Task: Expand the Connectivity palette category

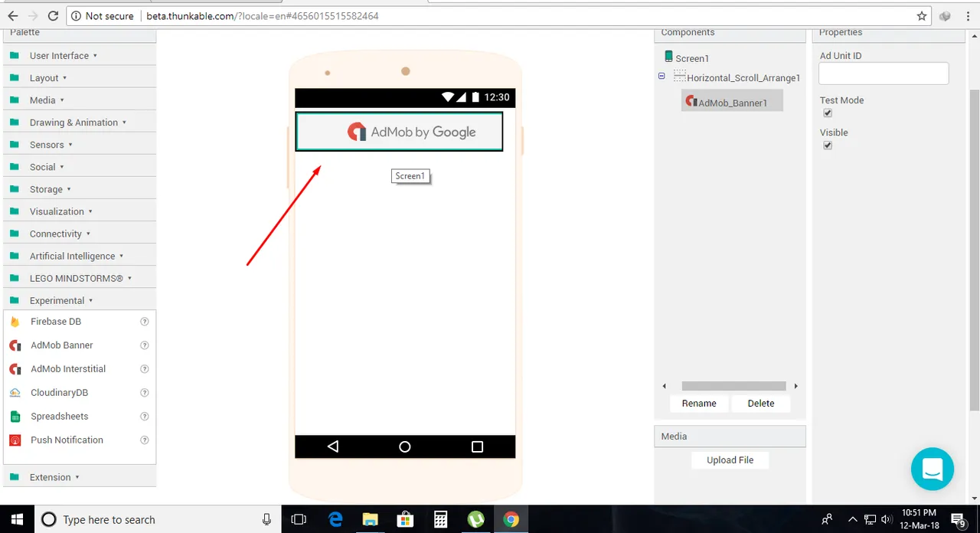Action: tap(80, 233)
